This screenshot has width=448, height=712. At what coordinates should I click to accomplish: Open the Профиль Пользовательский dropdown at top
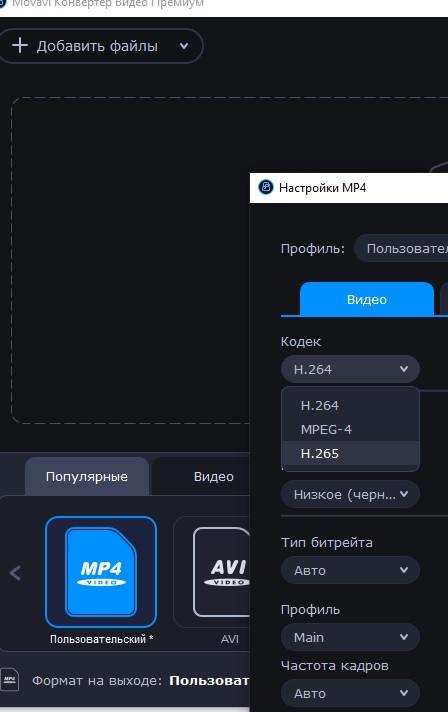(401, 248)
